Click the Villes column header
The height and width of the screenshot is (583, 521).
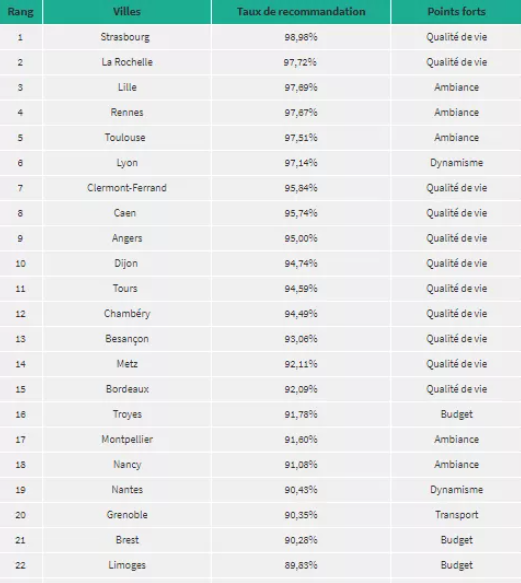127,12
